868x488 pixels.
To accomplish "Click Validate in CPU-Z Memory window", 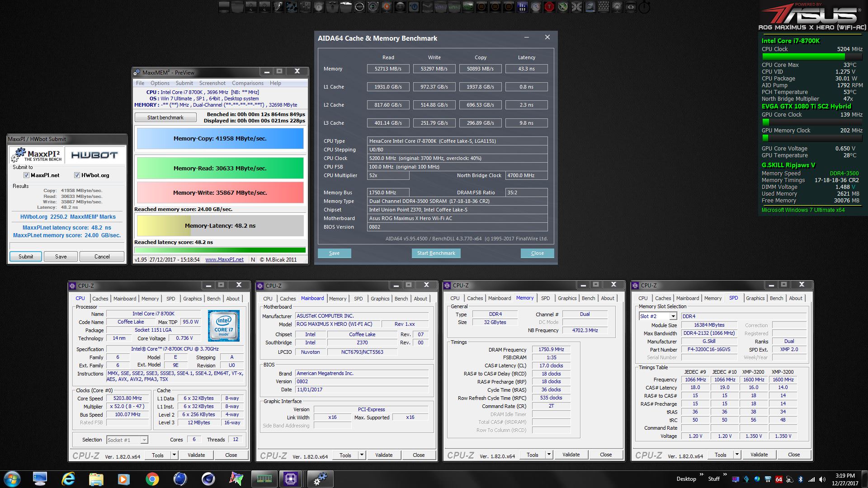I will [x=571, y=455].
